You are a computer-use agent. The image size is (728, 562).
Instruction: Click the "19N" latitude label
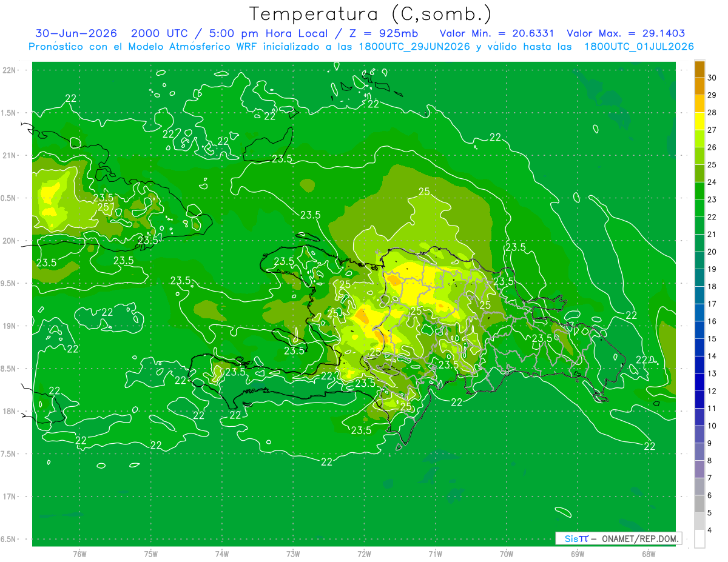point(10,326)
